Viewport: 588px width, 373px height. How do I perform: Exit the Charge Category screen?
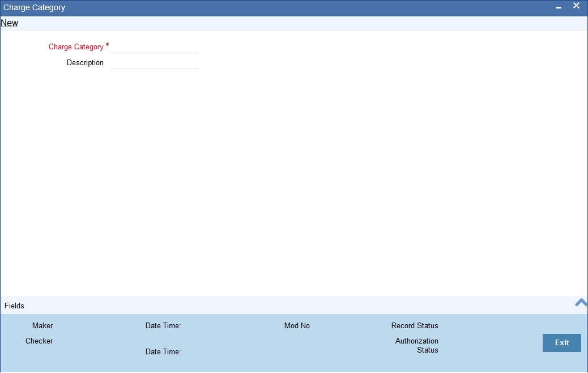point(562,342)
